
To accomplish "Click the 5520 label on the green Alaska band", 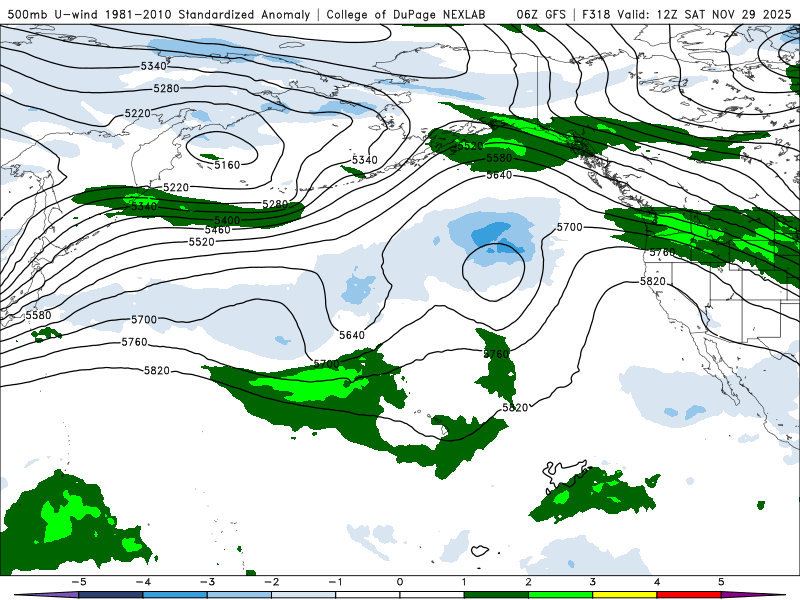I will coord(470,146).
